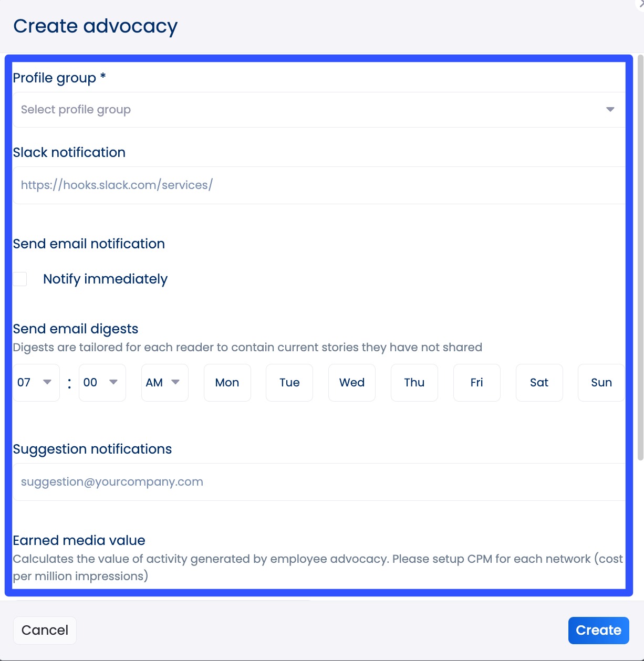Select Sunday for email digests
Image resolution: width=644 pixels, height=661 pixels.
pyautogui.click(x=601, y=383)
